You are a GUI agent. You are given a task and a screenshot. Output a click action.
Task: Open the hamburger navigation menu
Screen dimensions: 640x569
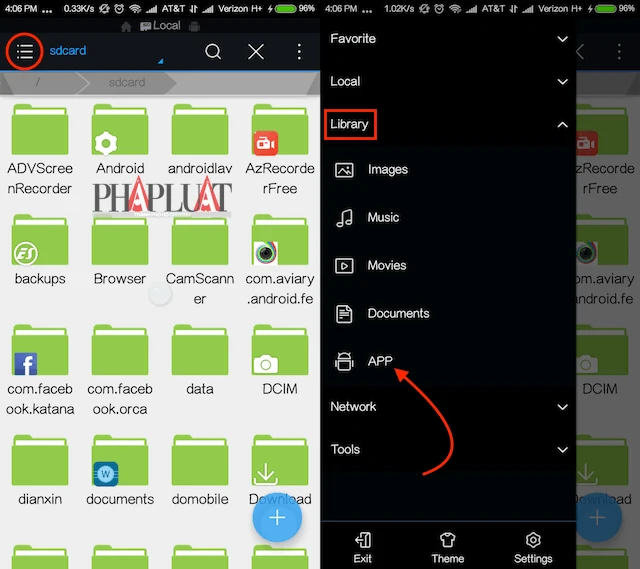pos(25,51)
